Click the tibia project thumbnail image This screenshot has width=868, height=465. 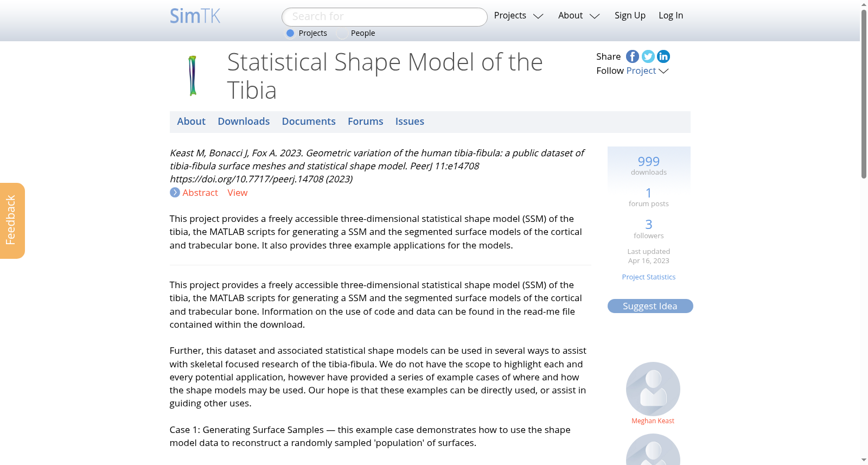pos(192,76)
